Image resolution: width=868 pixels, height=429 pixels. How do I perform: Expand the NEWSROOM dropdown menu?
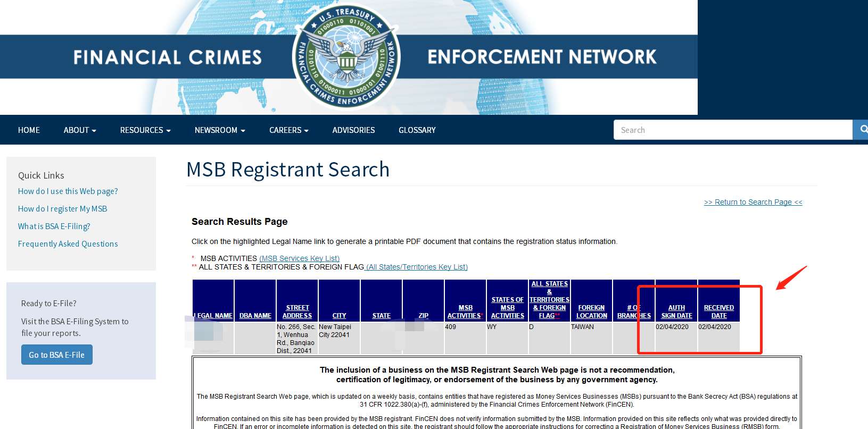(x=220, y=130)
